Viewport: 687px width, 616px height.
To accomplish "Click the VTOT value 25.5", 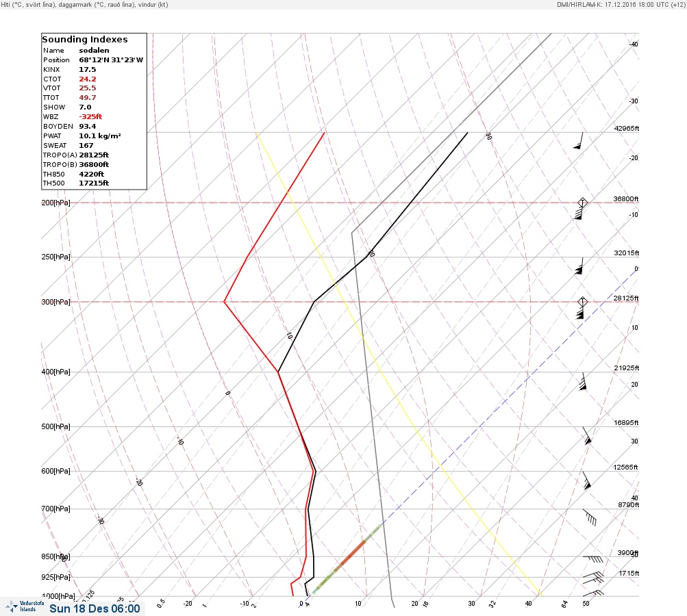I will [87, 88].
